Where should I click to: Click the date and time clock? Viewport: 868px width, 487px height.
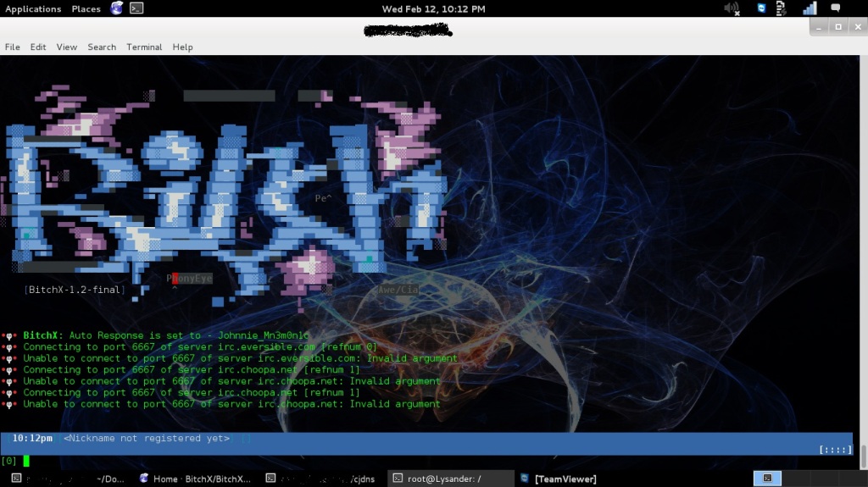(x=433, y=8)
